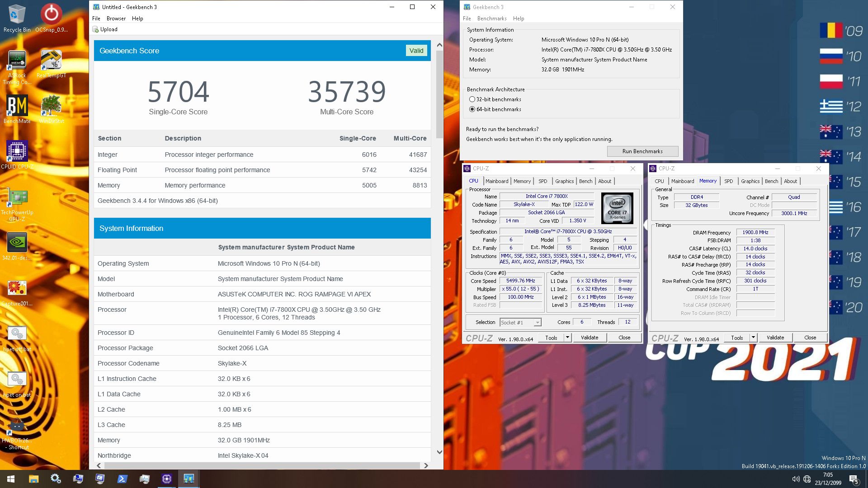868x488 pixels.
Task: Open the hpet off.bat file icon
Action: tap(17, 338)
